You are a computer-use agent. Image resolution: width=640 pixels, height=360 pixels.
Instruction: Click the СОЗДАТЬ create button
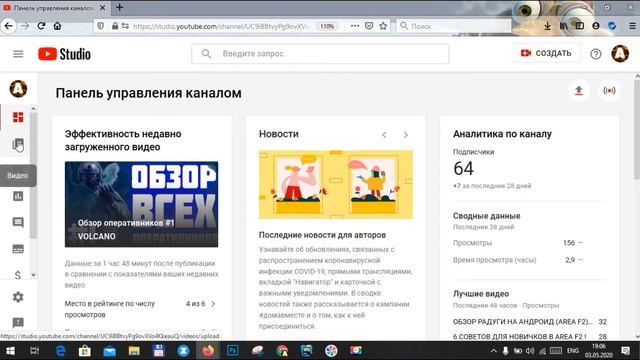tap(546, 53)
